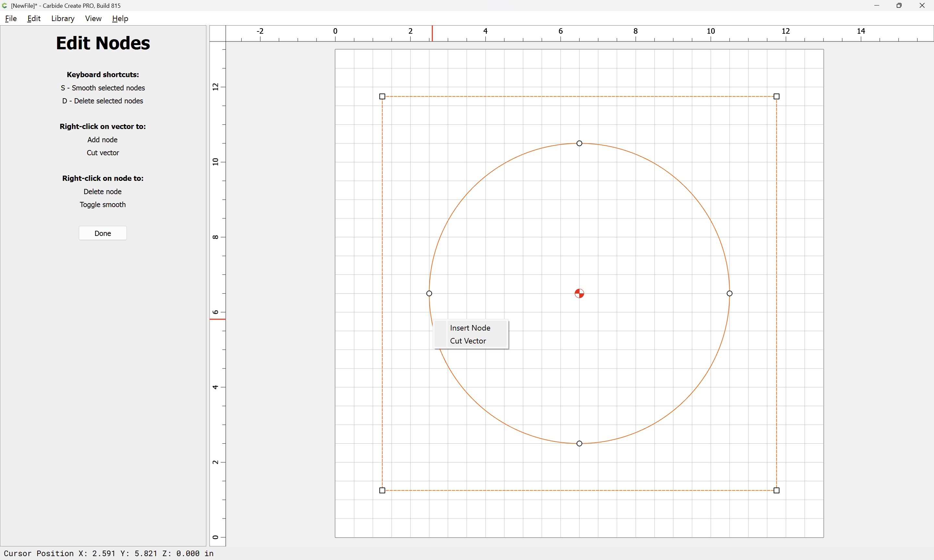Open the Help menu
The height and width of the screenshot is (560, 934).
pos(120,18)
